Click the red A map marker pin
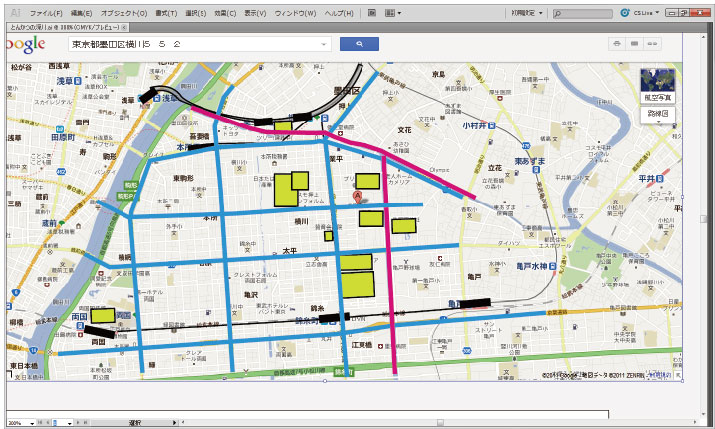 click(x=358, y=197)
